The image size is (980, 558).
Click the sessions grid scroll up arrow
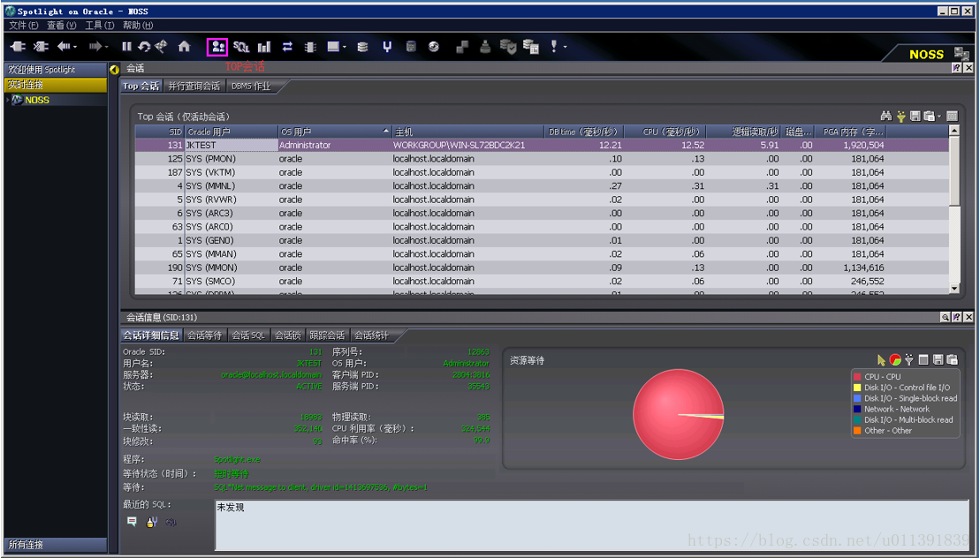[954, 131]
